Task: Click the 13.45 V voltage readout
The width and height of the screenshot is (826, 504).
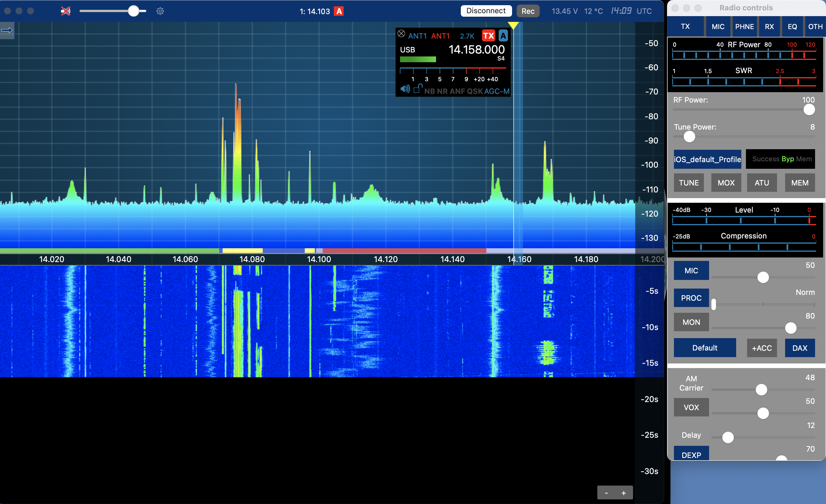Action: (564, 11)
